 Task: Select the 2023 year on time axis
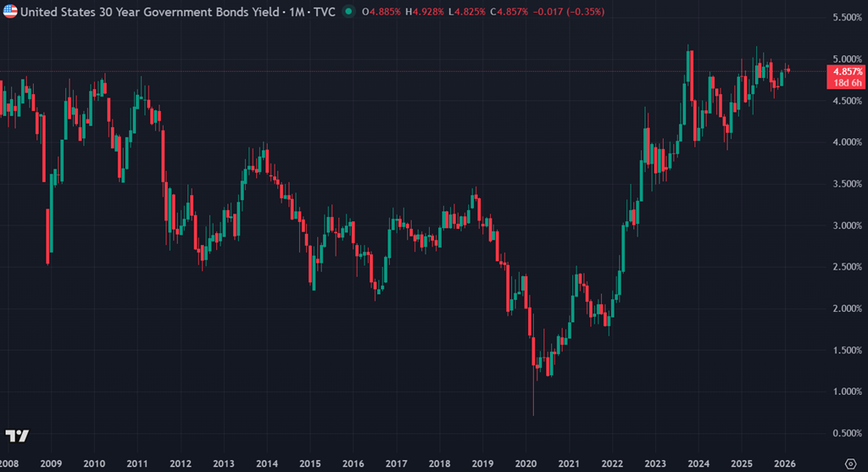654,464
